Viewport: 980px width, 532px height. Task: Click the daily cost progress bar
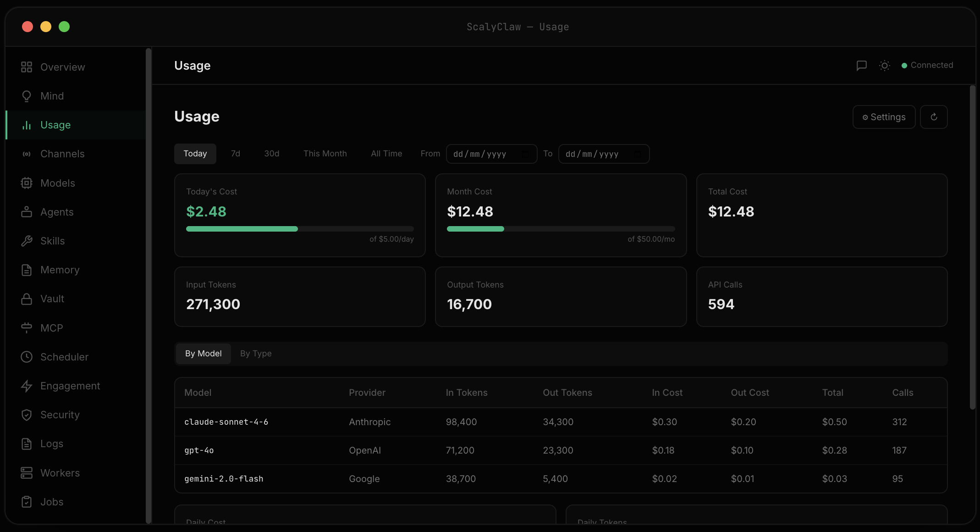[300, 228]
